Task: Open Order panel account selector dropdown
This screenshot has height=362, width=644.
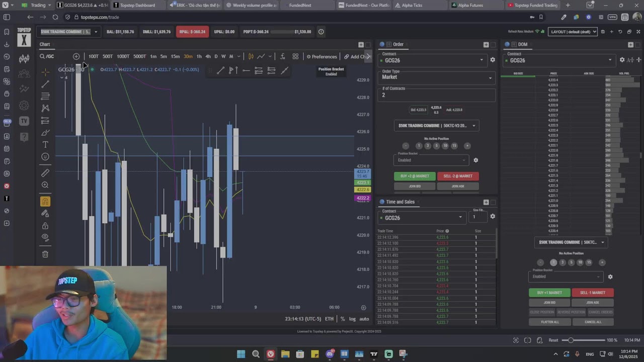Action: tap(436, 126)
